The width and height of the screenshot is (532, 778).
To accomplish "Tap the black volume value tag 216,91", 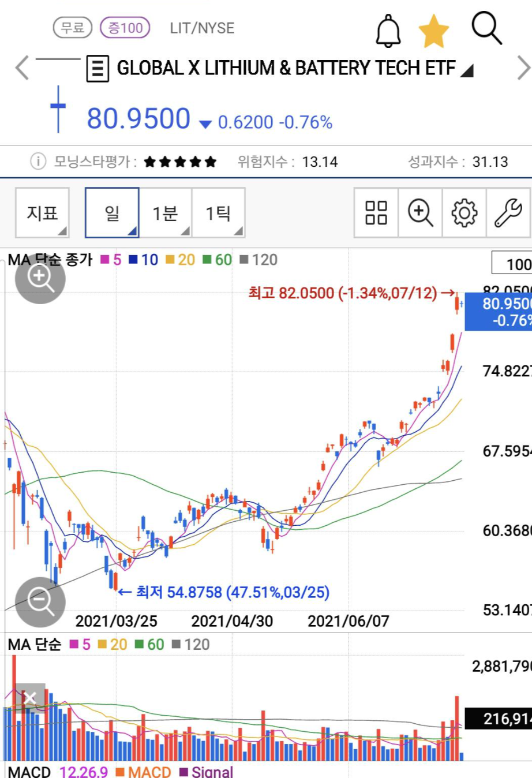I will pos(499,719).
